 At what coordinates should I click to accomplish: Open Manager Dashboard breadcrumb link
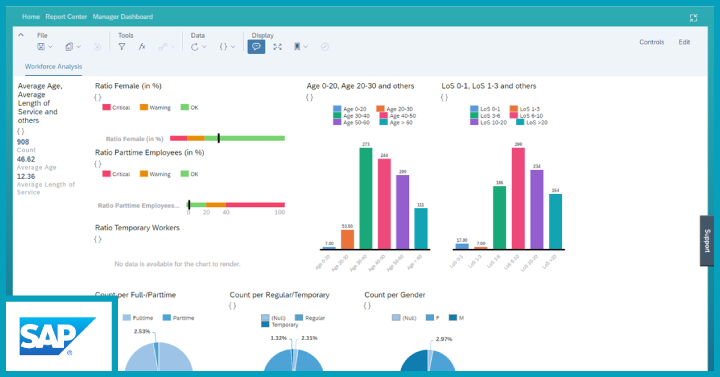click(x=123, y=17)
